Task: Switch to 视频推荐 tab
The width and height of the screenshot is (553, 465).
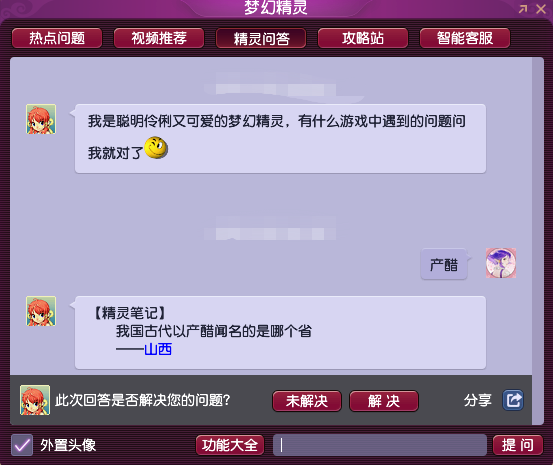Action: 159,38
